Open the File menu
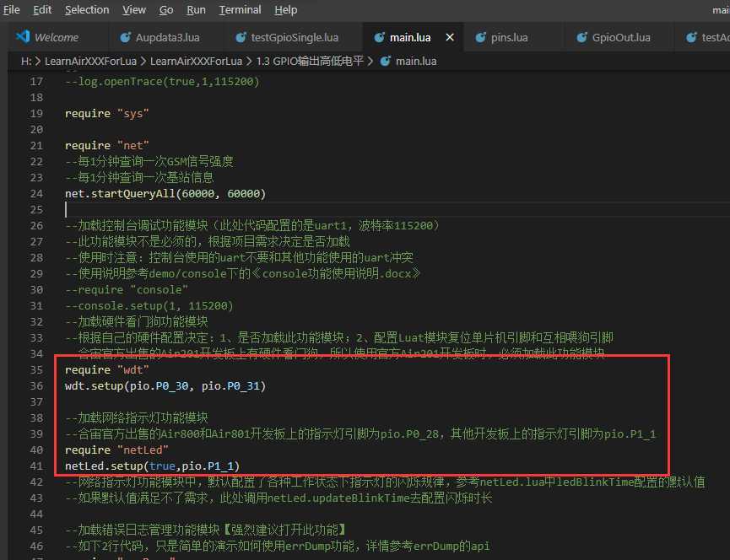 (x=12, y=10)
